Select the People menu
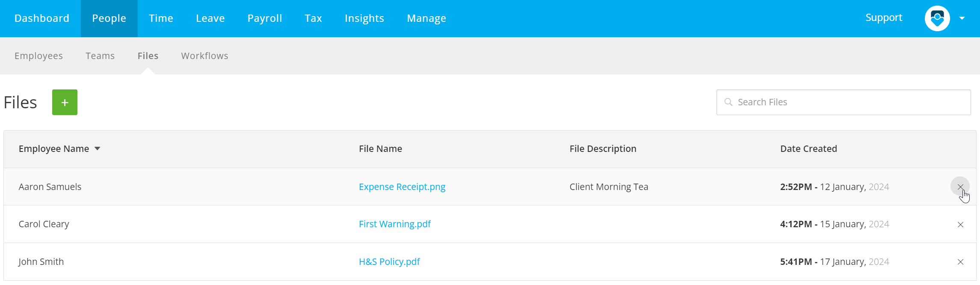Image resolution: width=980 pixels, height=285 pixels. coord(109,18)
